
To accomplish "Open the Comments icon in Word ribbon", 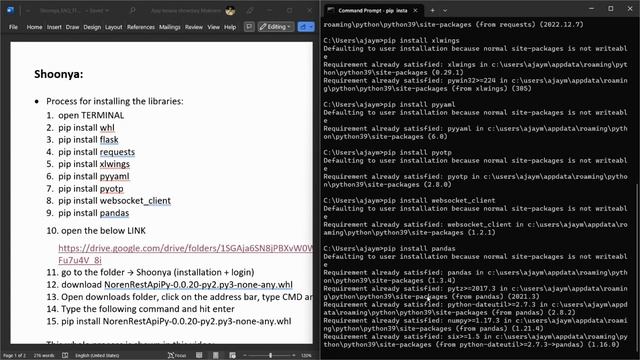I will [249, 27].
